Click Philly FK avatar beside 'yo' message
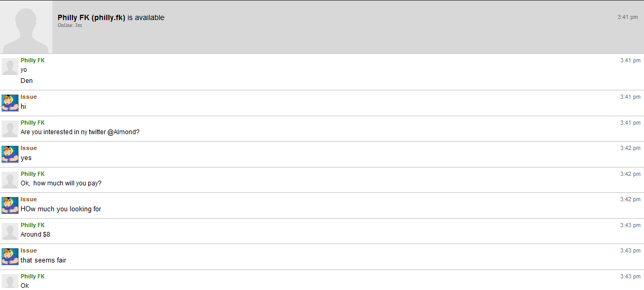Image resolution: width=644 pixels, height=290 pixels. pyautogui.click(x=10, y=67)
